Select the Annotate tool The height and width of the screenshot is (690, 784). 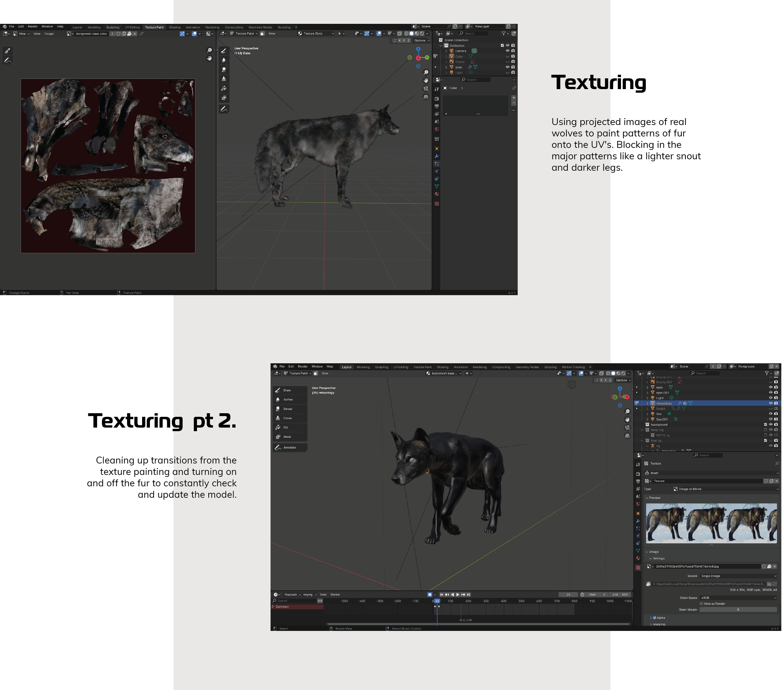pos(289,447)
